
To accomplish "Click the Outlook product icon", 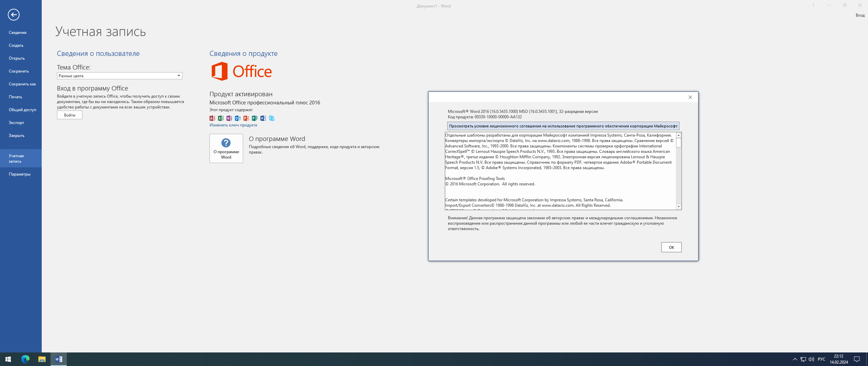I will pyautogui.click(x=238, y=118).
